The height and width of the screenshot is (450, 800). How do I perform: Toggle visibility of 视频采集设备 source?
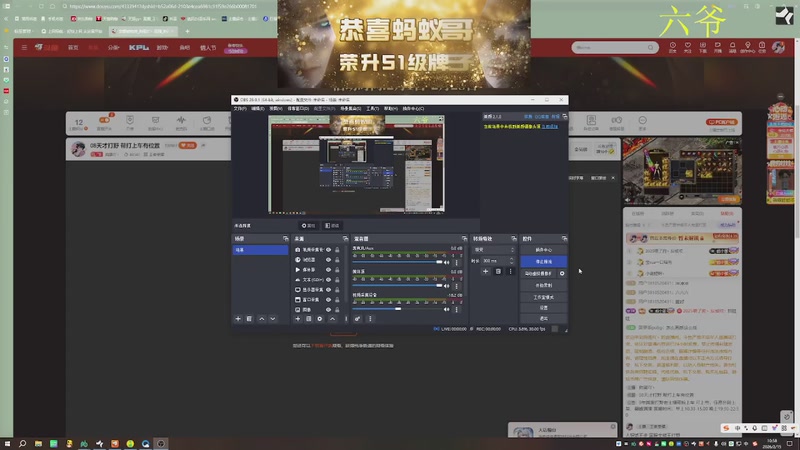(329, 250)
